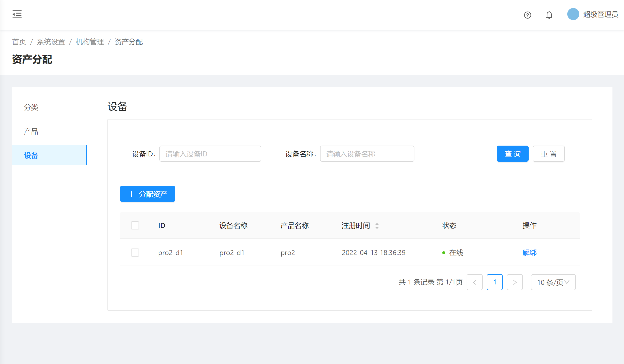Go to 首页 breadcrumb
Viewport: 624px width, 364px height.
click(x=19, y=42)
